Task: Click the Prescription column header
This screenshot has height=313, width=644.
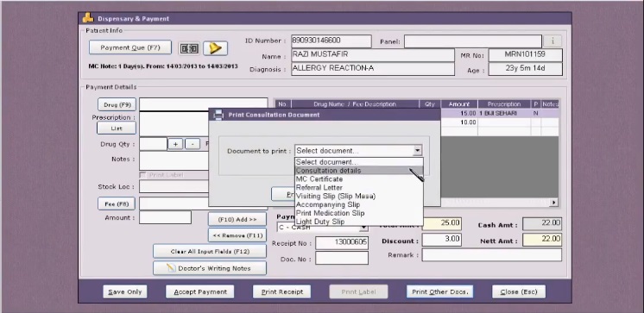Action: click(x=504, y=104)
